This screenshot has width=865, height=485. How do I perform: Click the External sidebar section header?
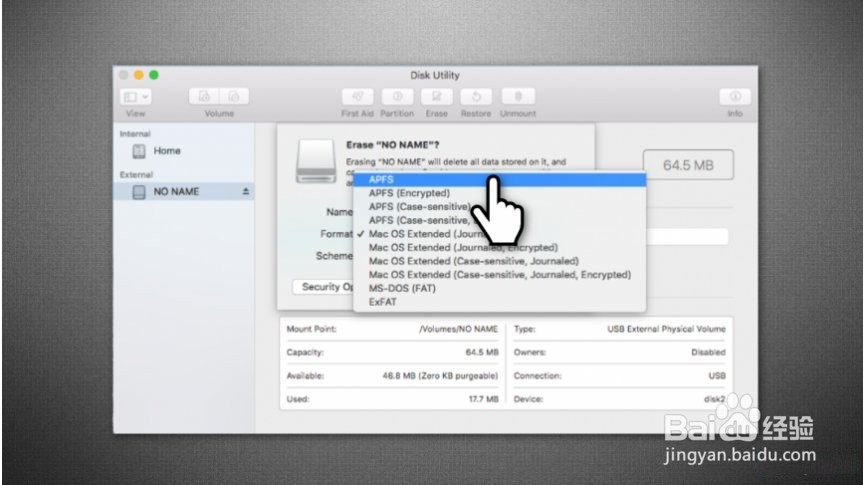point(136,174)
